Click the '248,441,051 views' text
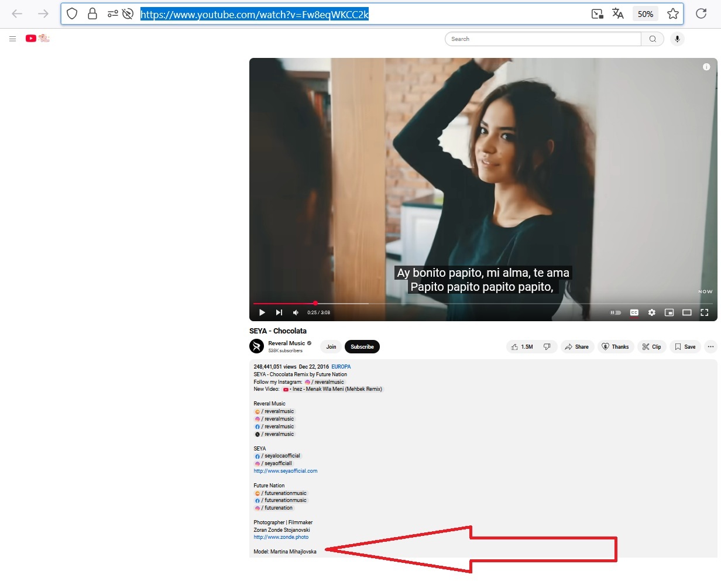Image resolution: width=721 pixels, height=588 pixels. point(275,367)
